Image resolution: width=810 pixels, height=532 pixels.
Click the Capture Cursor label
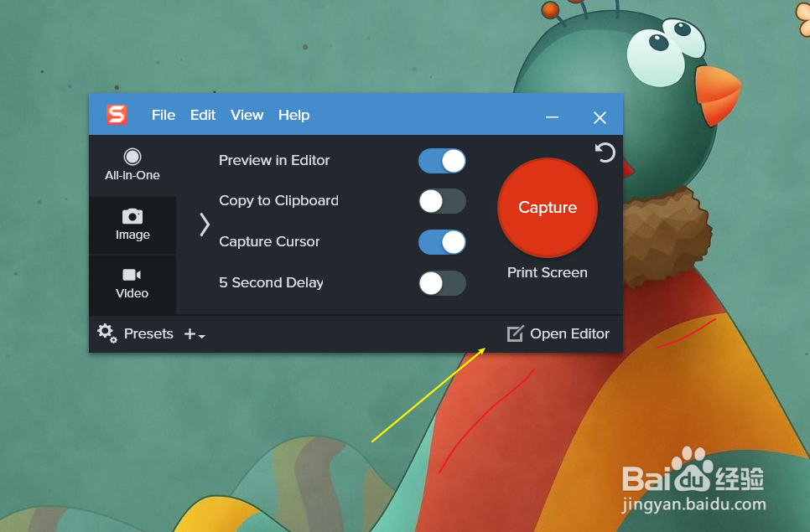(269, 241)
